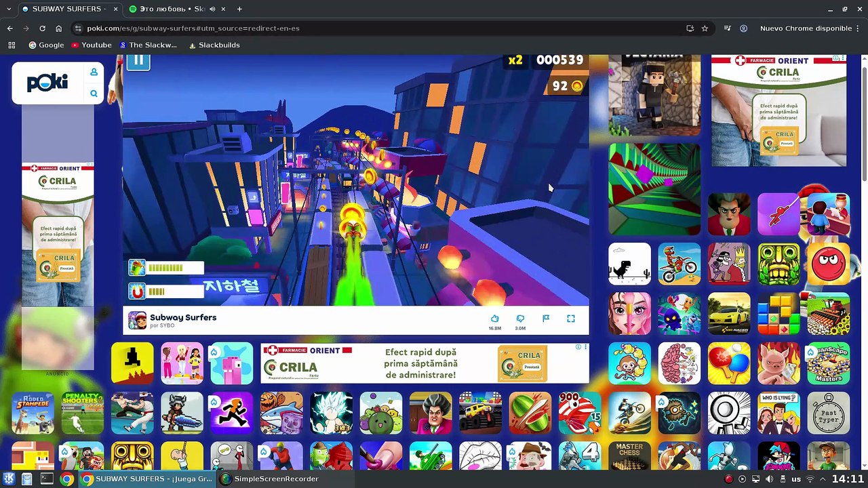Report the game using flag icon
This screenshot has height=488, width=868.
[546, 319]
